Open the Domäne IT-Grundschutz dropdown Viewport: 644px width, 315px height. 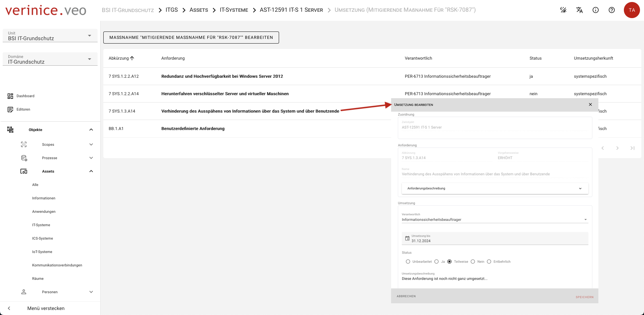click(x=50, y=59)
